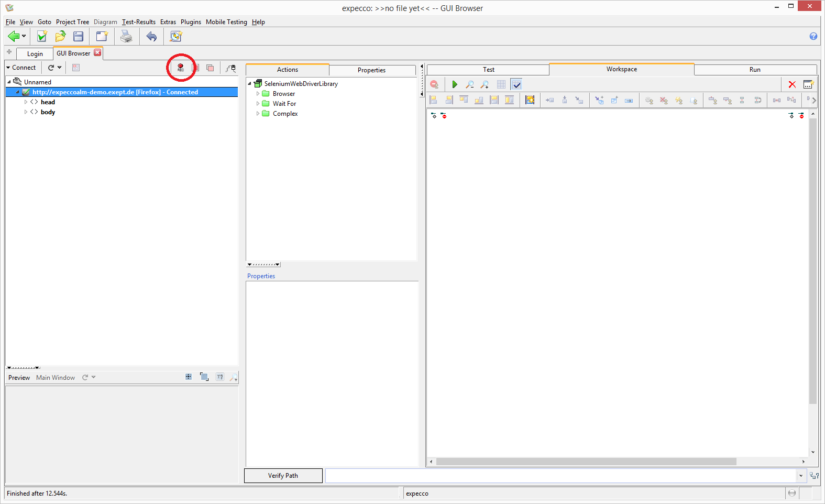Click the printer icon in main toolbar
The height and width of the screenshot is (504, 825).
point(126,36)
